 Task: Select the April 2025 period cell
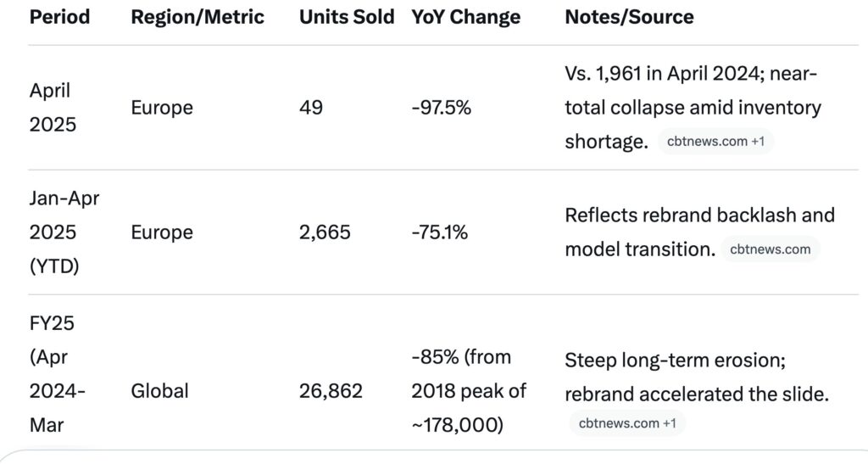[x=53, y=108]
